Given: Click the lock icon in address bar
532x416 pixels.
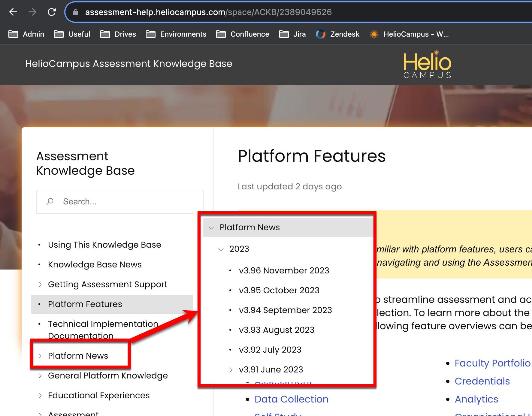Looking at the screenshot, I should (x=76, y=12).
